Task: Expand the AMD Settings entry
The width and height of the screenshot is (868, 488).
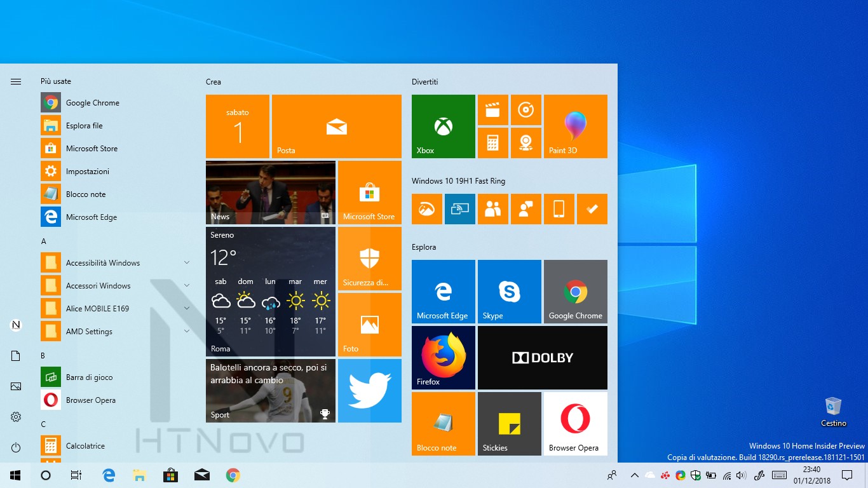Action: [186, 331]
